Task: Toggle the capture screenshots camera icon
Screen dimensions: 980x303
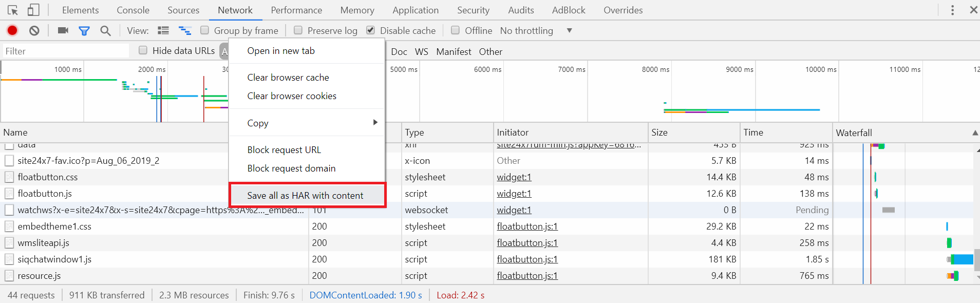Action: tap(63, 31)
